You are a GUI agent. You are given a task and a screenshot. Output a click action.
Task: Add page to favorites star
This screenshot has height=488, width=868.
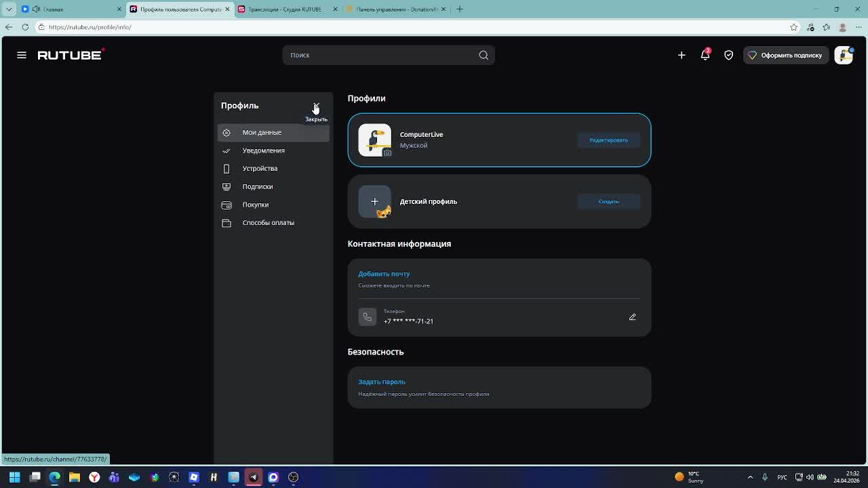pyautogui.click(x=794, y=27)
